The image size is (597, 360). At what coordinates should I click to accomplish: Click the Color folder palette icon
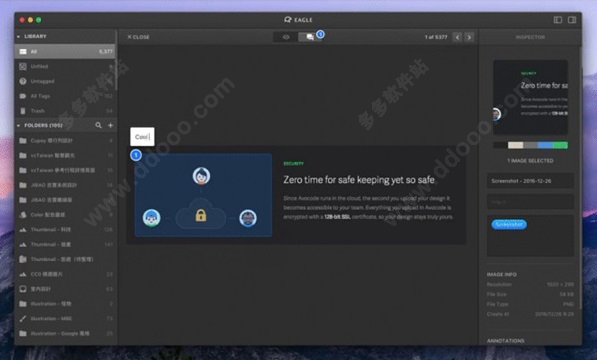(x=23, y=215)
